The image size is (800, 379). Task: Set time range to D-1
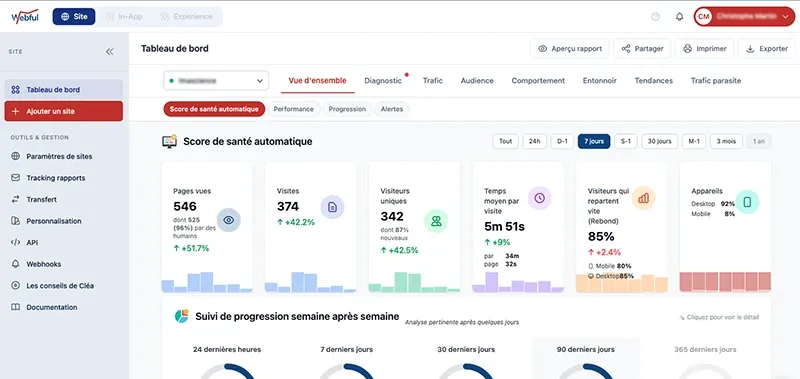click(562, 141)
